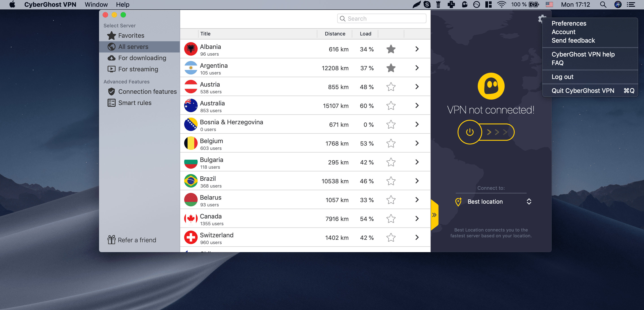
Task: Click the Wi-Fi status menu bar icon
Action: point(501,4)
